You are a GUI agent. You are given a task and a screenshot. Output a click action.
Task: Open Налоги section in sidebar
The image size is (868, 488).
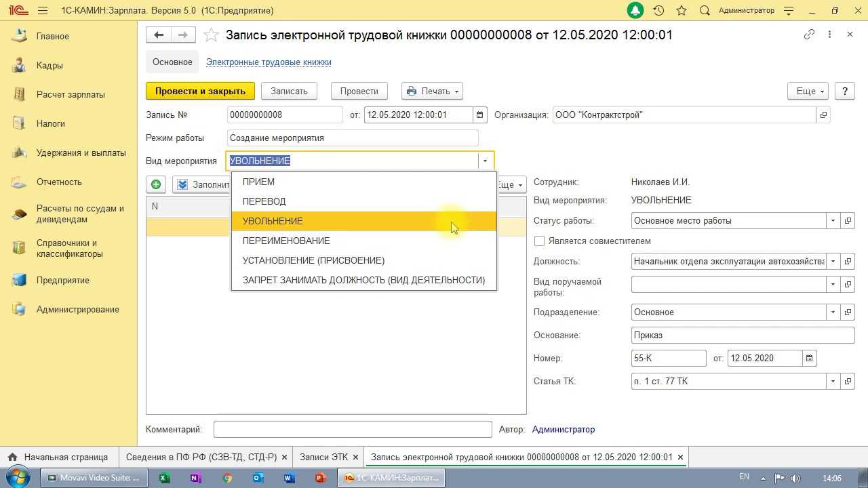click(51, 124)
